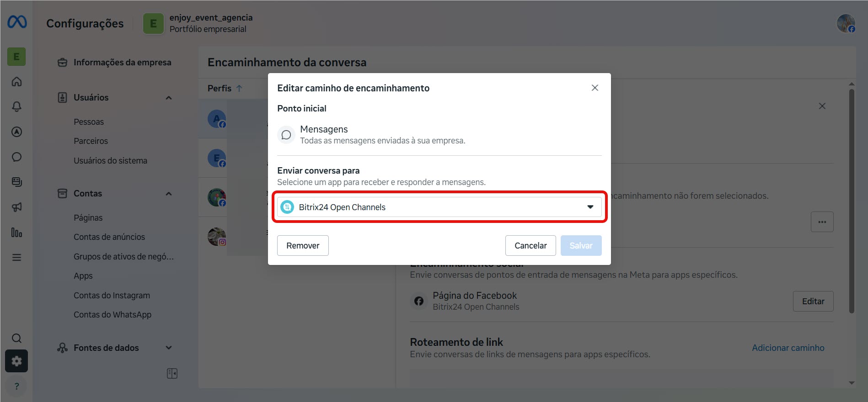Screen dimensions: 868x402
Task: Collapse the Usuários section chevron
Action: click(169, 98)
